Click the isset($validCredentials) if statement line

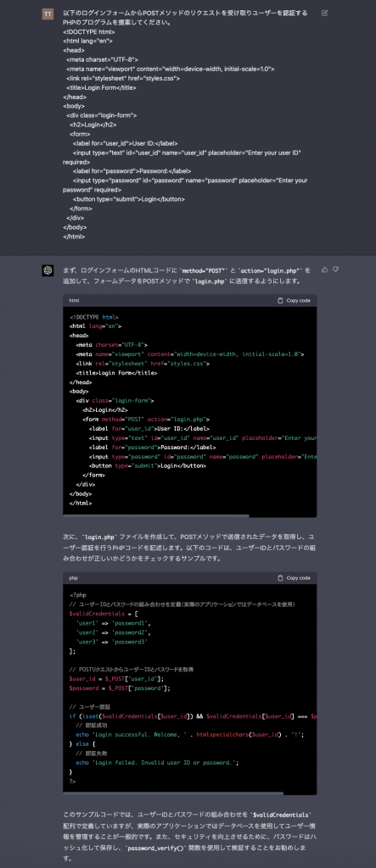pyautogui.click(x=193, y=715)
